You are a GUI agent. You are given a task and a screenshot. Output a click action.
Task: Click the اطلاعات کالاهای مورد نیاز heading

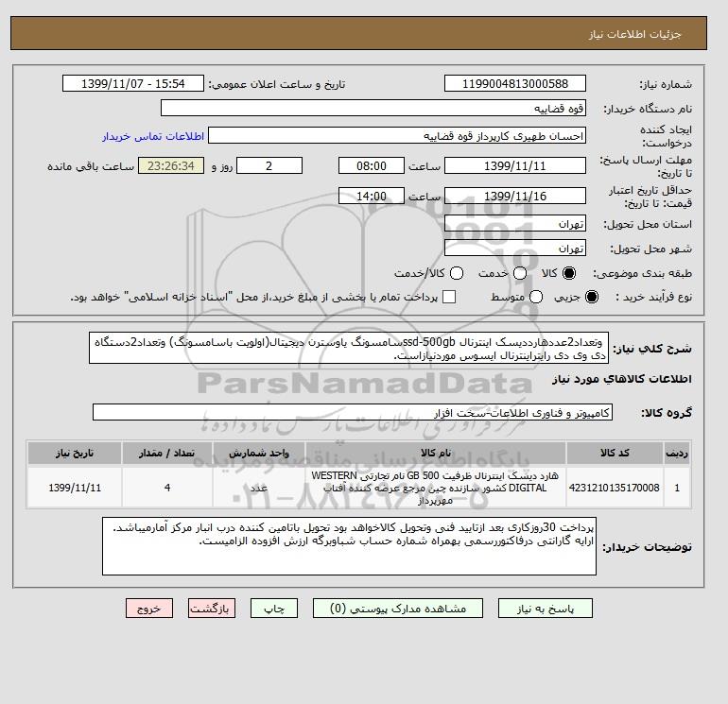[622, 379]
